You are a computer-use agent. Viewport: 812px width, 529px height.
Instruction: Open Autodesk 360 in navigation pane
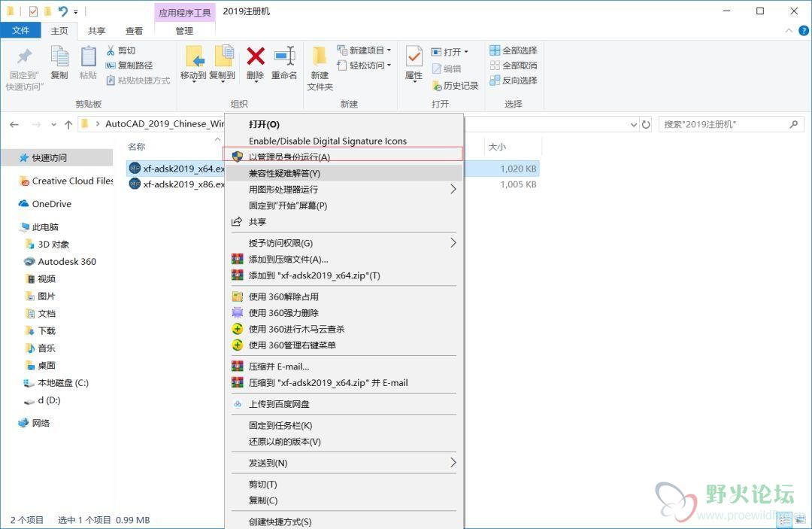[x=61, y=262]
